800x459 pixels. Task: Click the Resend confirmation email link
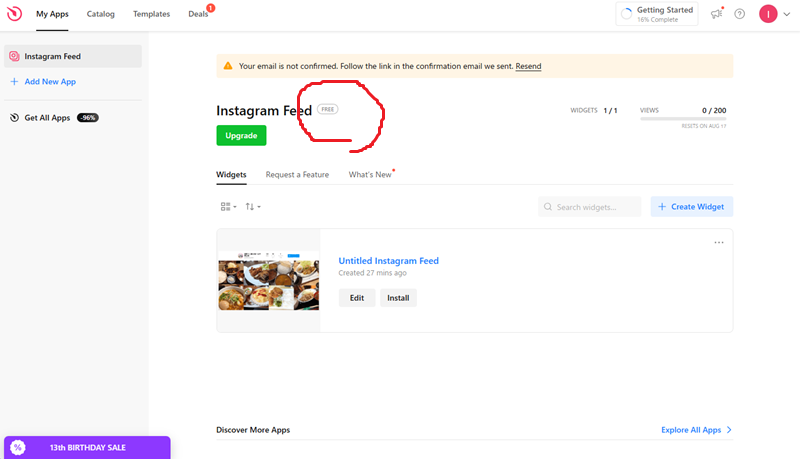(528, 66)
